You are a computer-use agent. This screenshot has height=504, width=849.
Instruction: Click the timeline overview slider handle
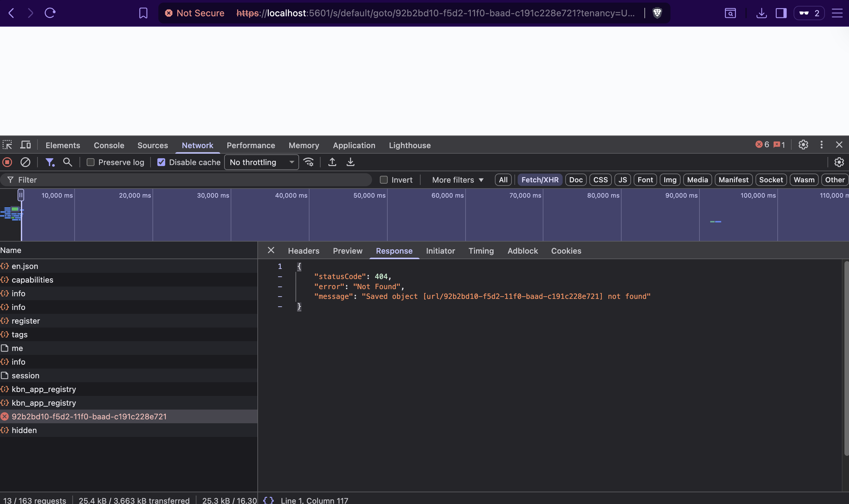[x=21, y=195]
